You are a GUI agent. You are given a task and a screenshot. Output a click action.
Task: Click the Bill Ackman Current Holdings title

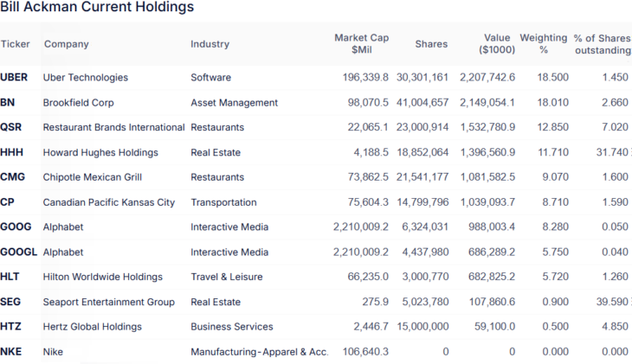[97, 7]
